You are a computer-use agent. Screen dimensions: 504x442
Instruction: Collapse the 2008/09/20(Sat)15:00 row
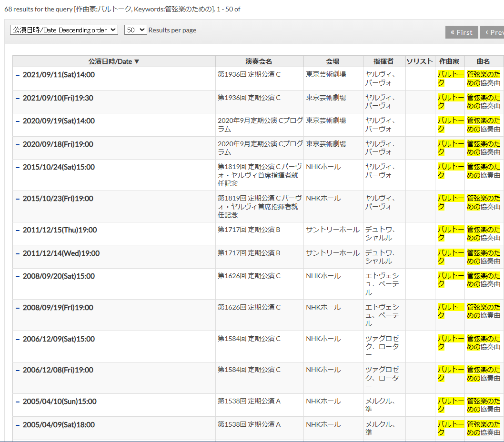(18, 276)
